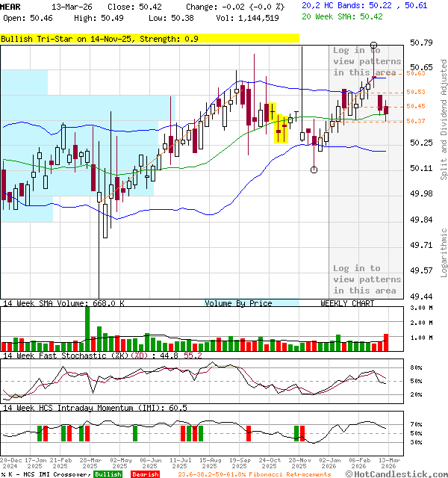
Task: Click the MEAR ticker symbol
Action: click(10, 6)
